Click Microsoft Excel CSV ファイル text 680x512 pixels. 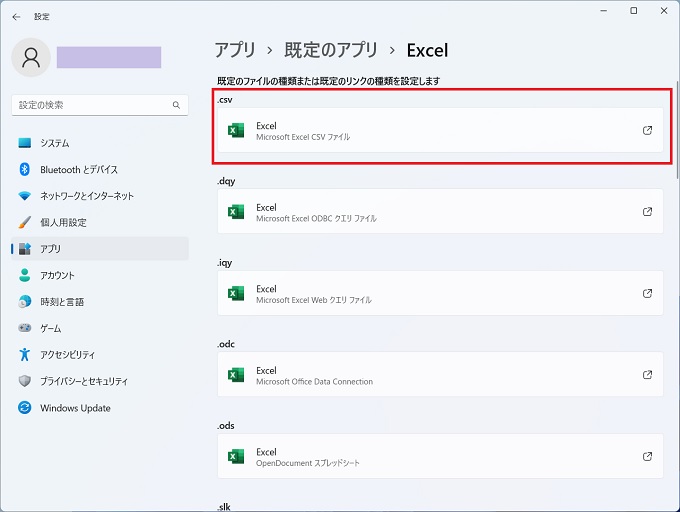(303, 137)
